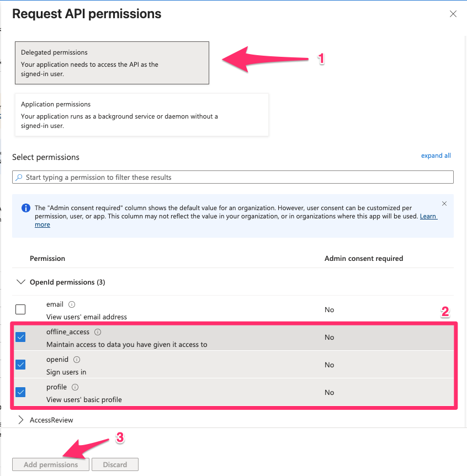Select the Application permissions card
Image resolution: width=467 pixels, height=476 pixels.
point(141,115)
